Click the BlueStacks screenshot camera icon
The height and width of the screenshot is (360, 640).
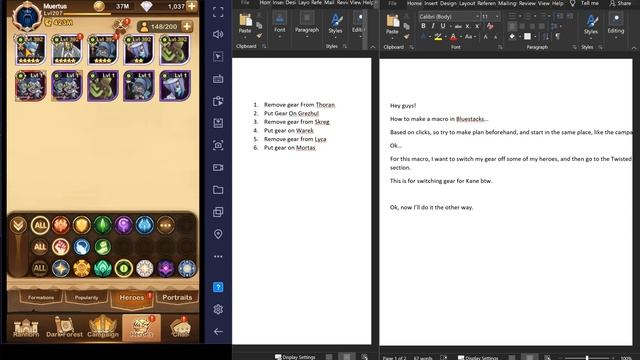point(218,145)
